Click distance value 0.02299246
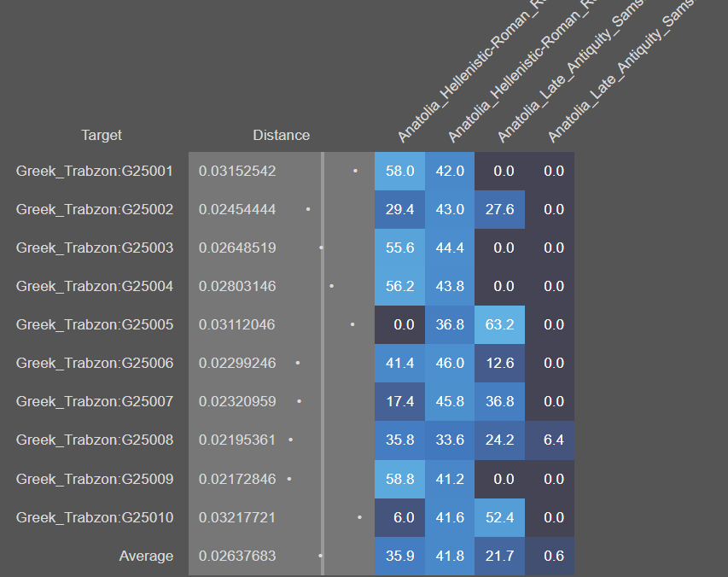 (x=237, y=363)
